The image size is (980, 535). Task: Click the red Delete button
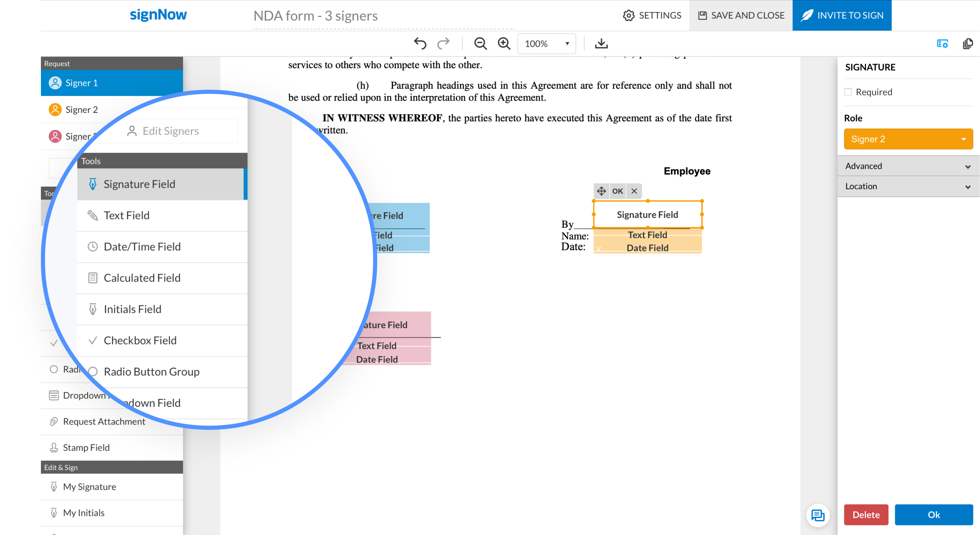coord(866,515)
